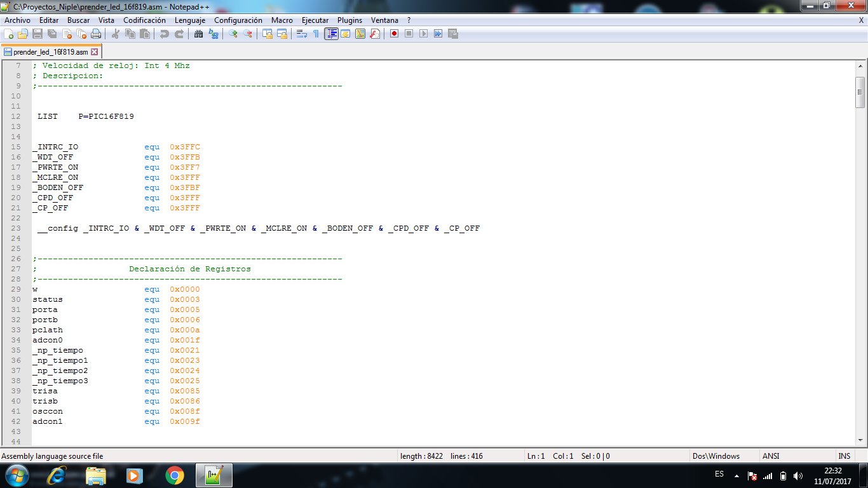Click the Playback macro icon

pos(424,34)
